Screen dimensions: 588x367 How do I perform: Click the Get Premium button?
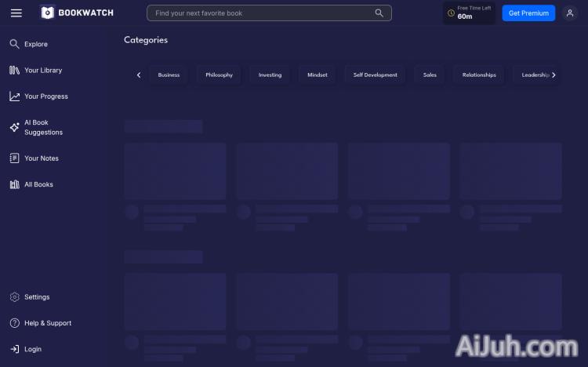(x=528, y=13)
